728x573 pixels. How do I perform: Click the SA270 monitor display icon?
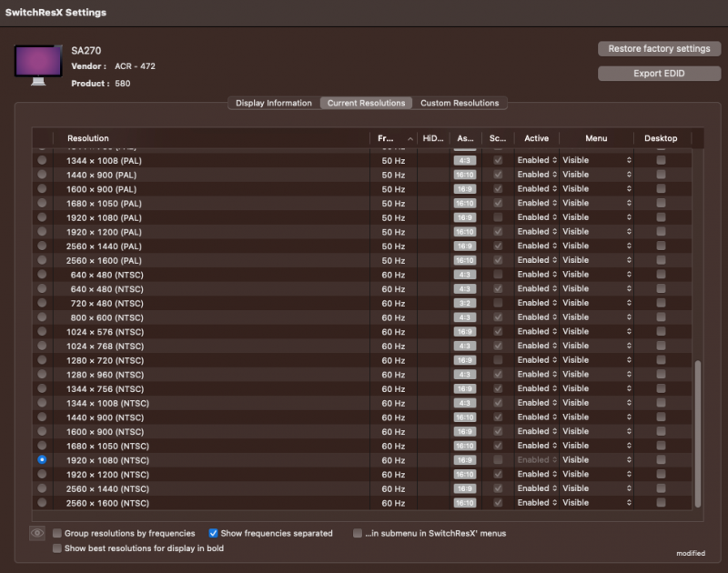point(38,65)
